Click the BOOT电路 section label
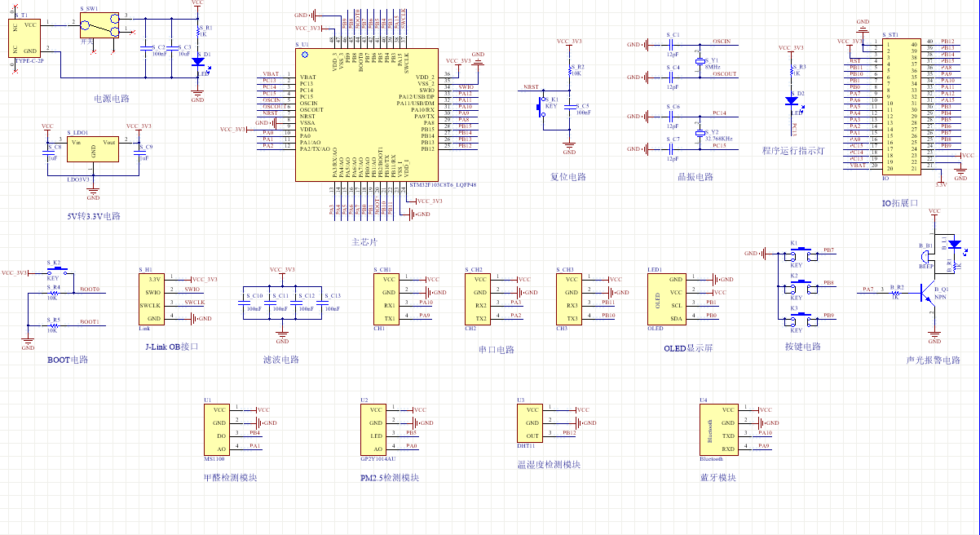Viewport: 980px width, 535px height. [68, 359]
